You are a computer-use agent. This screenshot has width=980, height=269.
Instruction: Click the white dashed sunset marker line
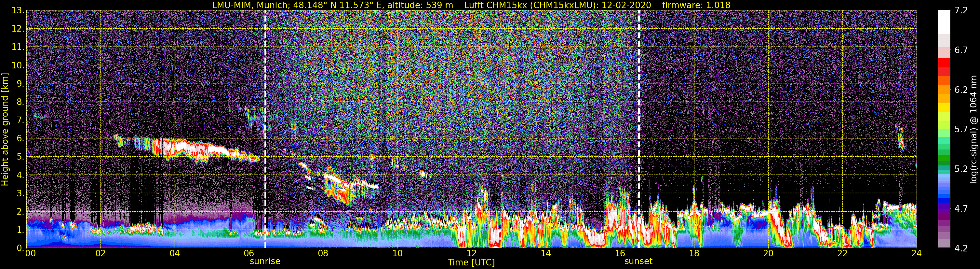tap(638, 129)
